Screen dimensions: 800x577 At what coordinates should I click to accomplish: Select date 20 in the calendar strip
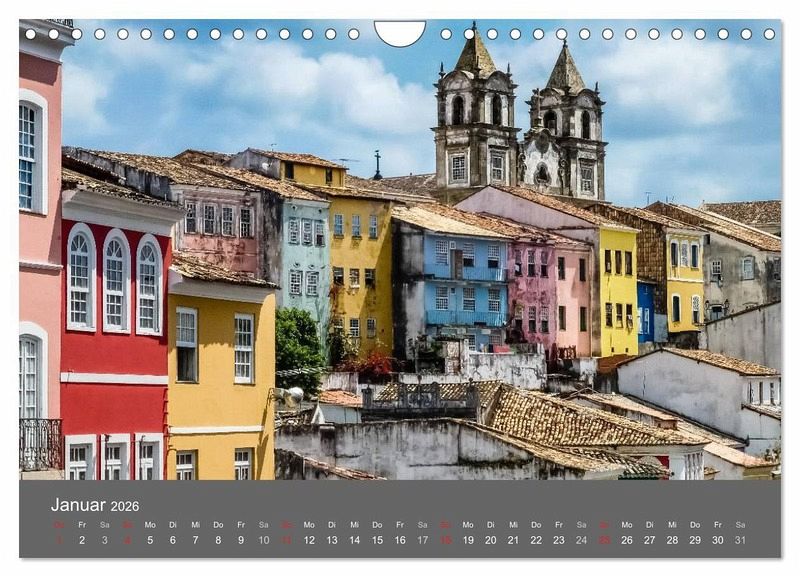pyautogui.click(x=491, y=540)
